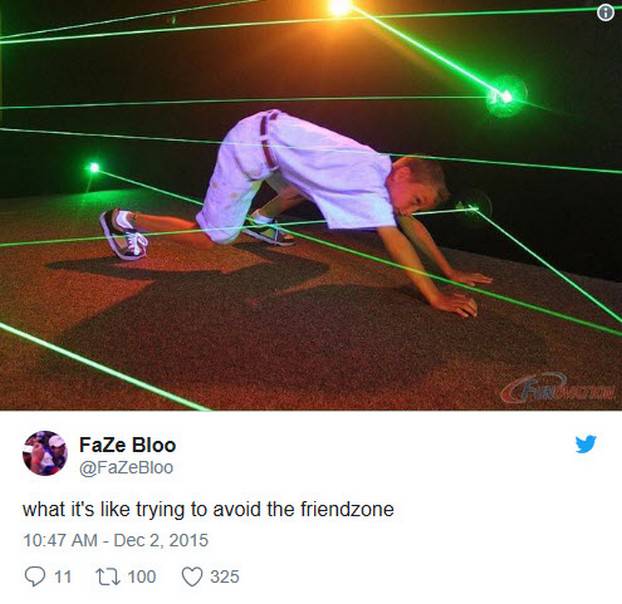Click the blue Twitter bird logo

[586, 444]
